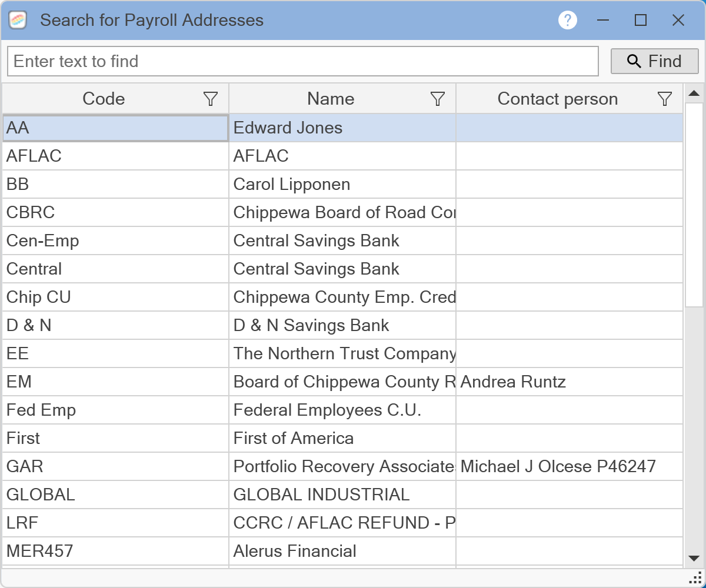Maximize the Search for Payroll Addresses window
The image size is (706, 588).
coord(641,21)
